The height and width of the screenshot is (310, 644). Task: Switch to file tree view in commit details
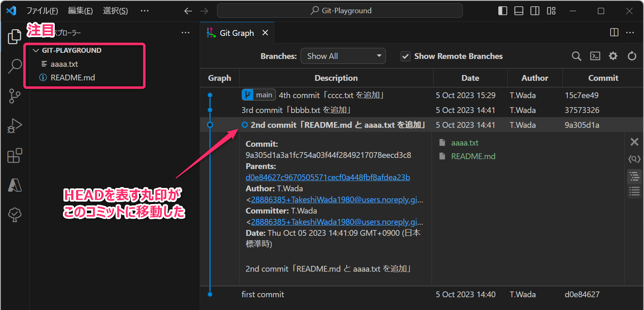point(634,176)
